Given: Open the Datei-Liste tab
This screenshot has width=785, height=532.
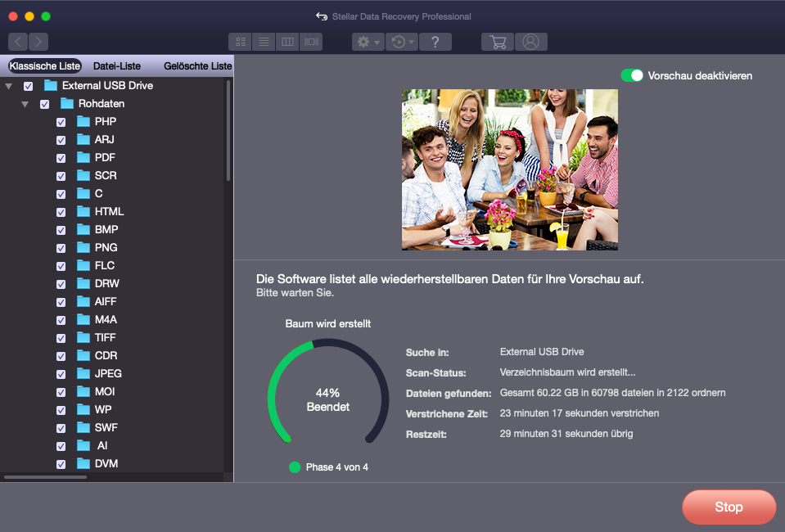Looking at the screenshot, I should (117, 65).
